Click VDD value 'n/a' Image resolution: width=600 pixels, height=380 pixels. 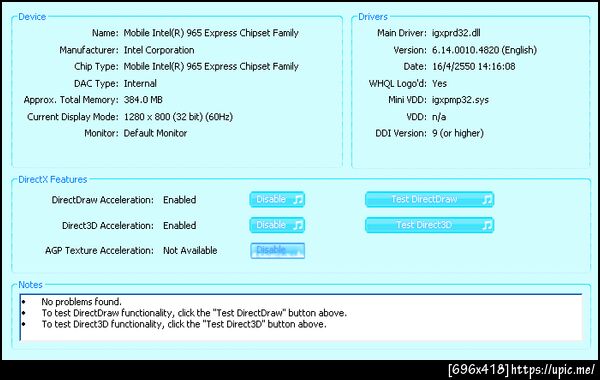point(439,117)
